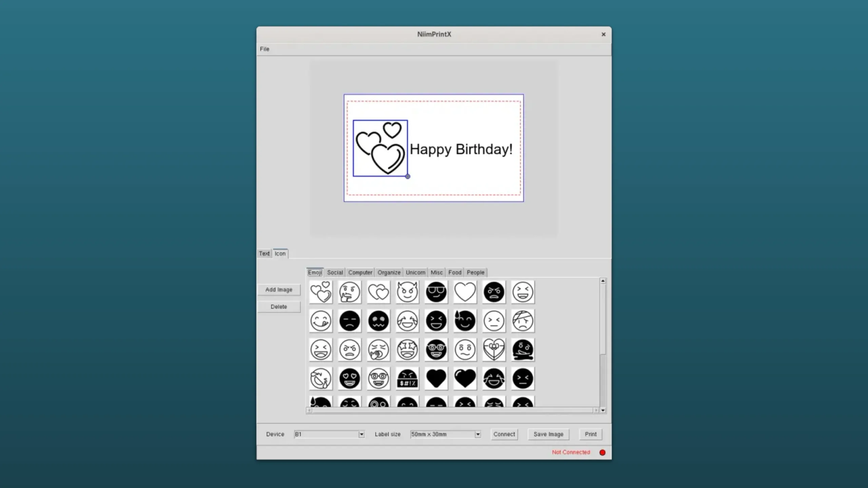Image resolution: width=868 pixels, height=488 pixels.
Task: Click the Print button
Action: [590, 434]
